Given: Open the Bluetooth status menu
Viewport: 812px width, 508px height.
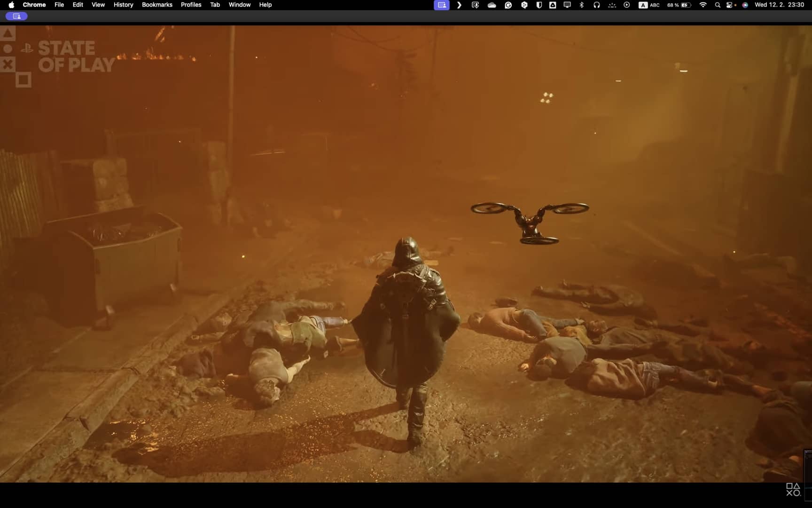Looking at the screenshot, I should pos(582,5).
